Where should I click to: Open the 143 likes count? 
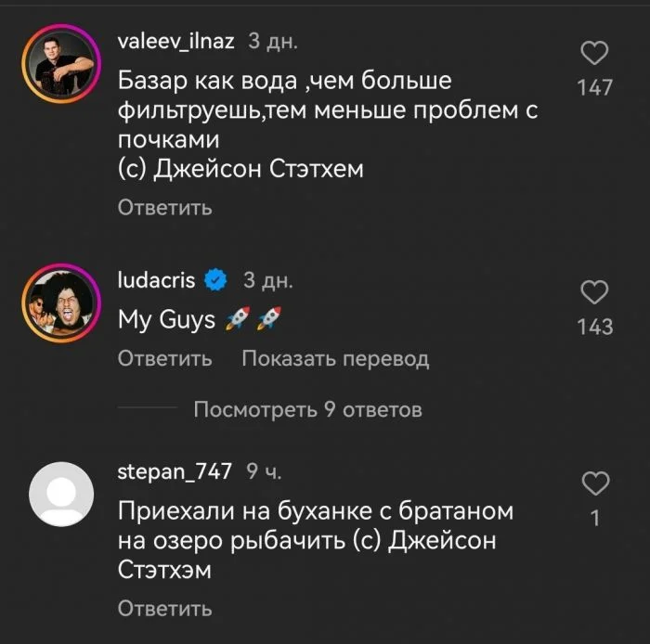(x=594, y=327)
